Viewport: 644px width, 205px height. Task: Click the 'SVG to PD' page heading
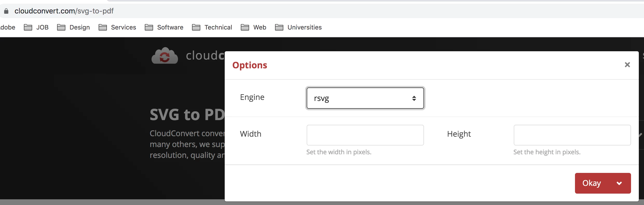click(x=187, y=114)
